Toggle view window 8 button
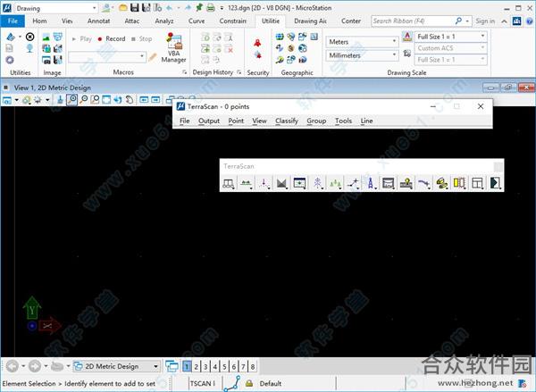 [x=253, y=367]
